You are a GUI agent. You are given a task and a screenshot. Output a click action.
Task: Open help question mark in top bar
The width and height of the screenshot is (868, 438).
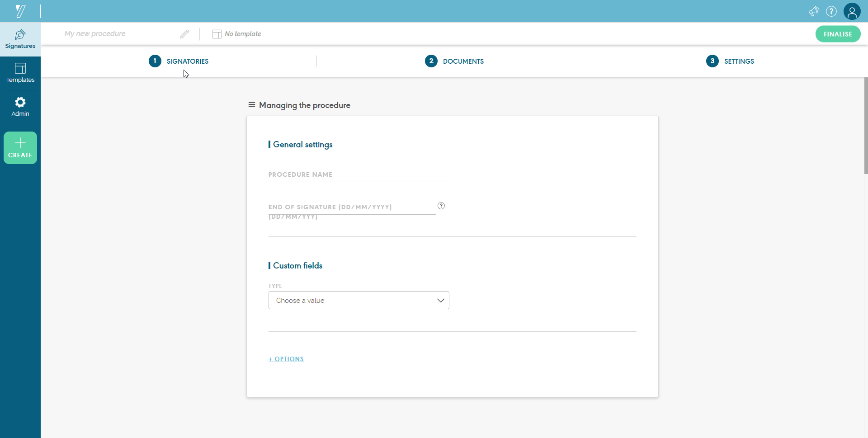click(831, 11)
